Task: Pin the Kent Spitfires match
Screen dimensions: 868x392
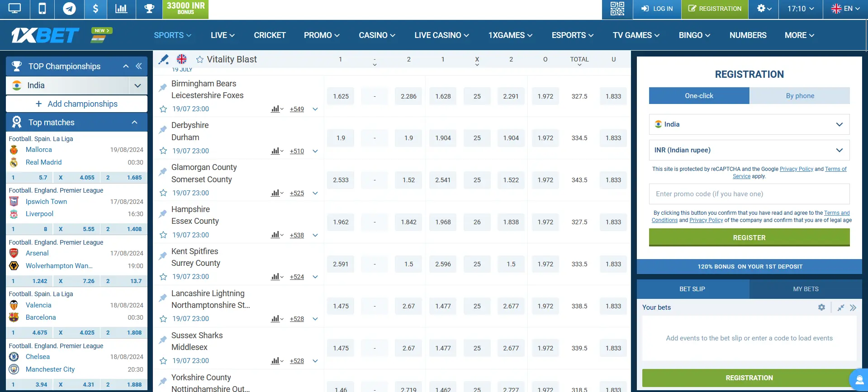Action: pyautogui.click(x=163, y=256)
